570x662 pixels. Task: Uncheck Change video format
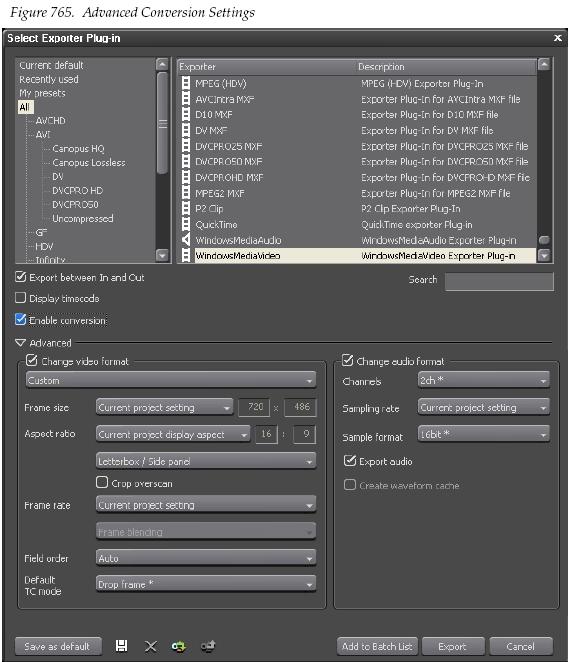(32, 360)
